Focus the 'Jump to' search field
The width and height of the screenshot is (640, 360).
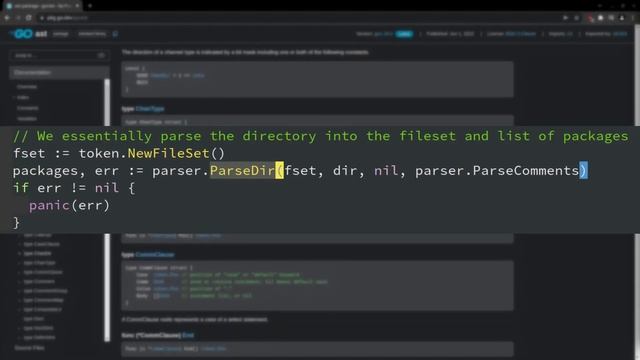[60, 55]
